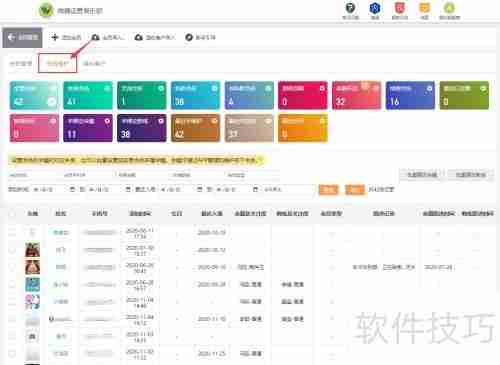This screenshot has height=365, width=500.
Task: Tick checkbox for row with blue avatar
Action: click(12, 284)
